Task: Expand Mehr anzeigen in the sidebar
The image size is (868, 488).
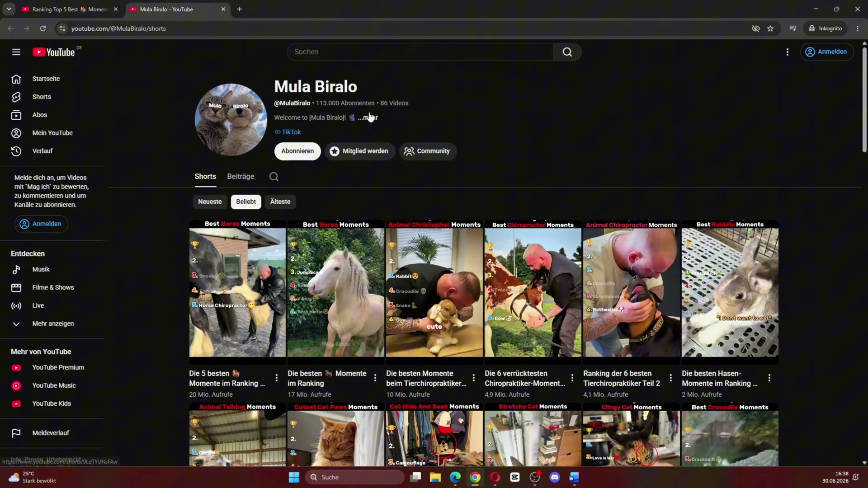Action: (52, 324)
